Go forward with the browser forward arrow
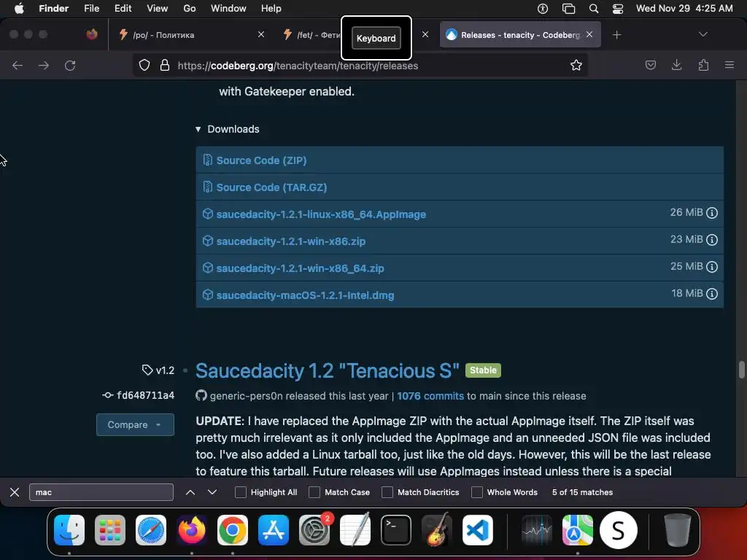This screenshot has width=747, height=560. (x=44, y=65)
